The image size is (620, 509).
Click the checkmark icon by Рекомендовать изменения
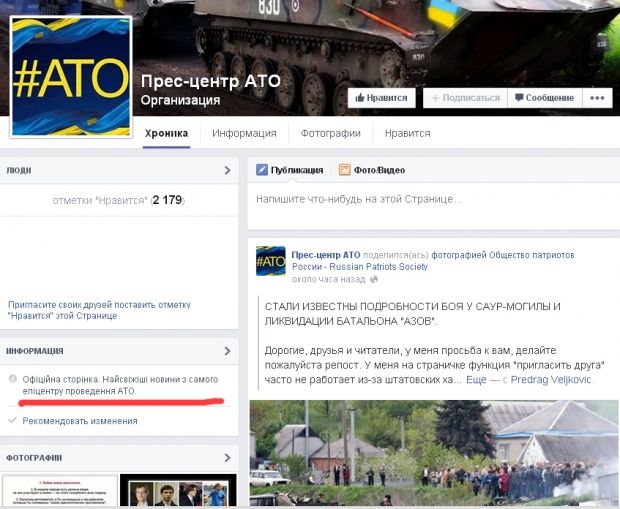[12, 421]
